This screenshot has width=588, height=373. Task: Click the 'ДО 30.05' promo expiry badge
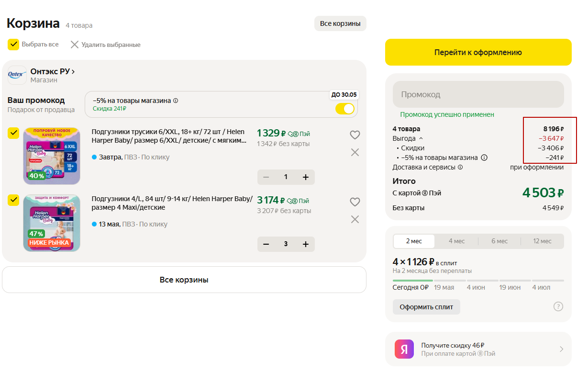[x=344, y=95]
